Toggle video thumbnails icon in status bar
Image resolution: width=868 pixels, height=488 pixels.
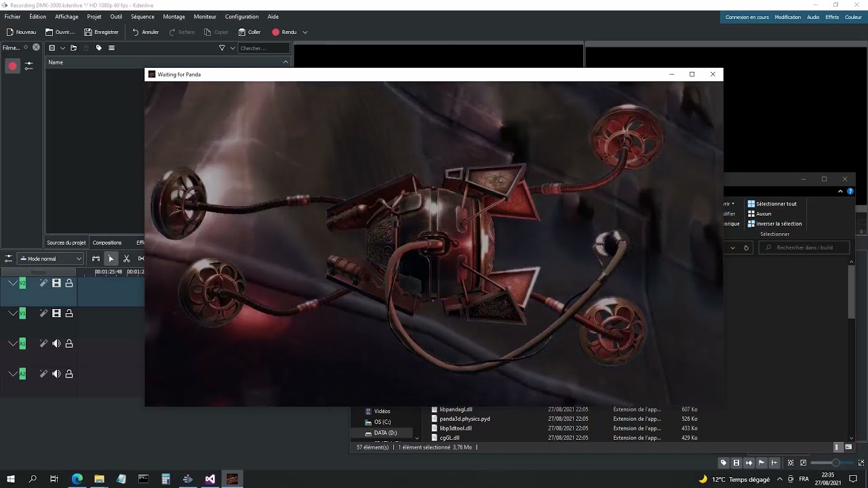pyautogui.click(x=736, y=463)
